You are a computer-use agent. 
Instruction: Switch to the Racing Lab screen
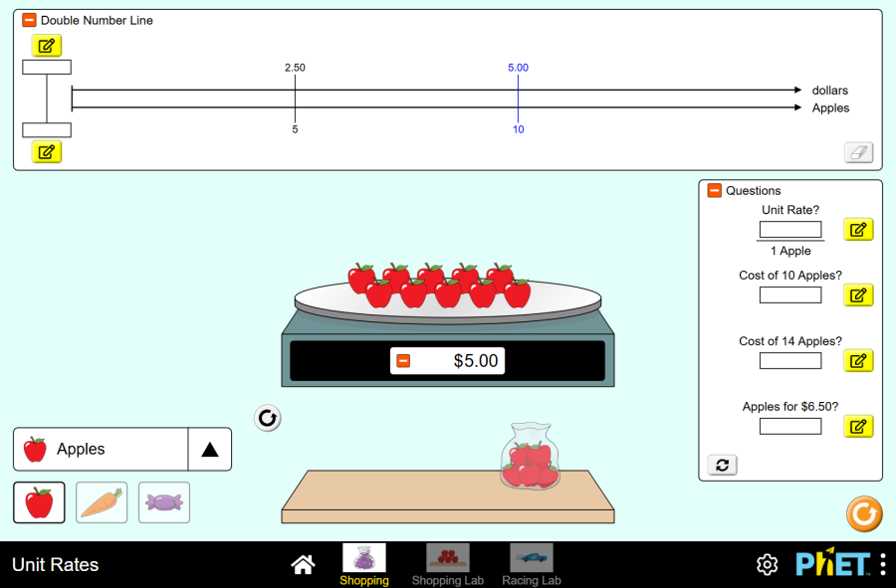531,562
